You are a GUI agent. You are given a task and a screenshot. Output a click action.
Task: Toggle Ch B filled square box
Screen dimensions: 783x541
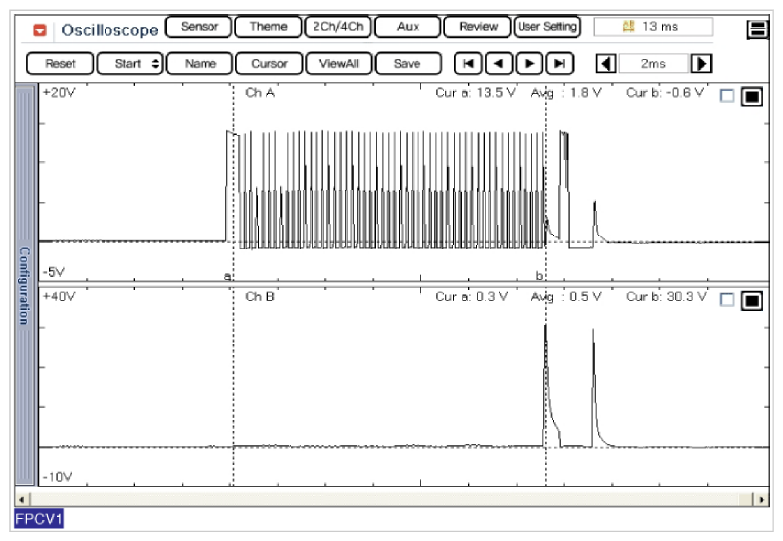pyautogui.click(x=751, y=300)
